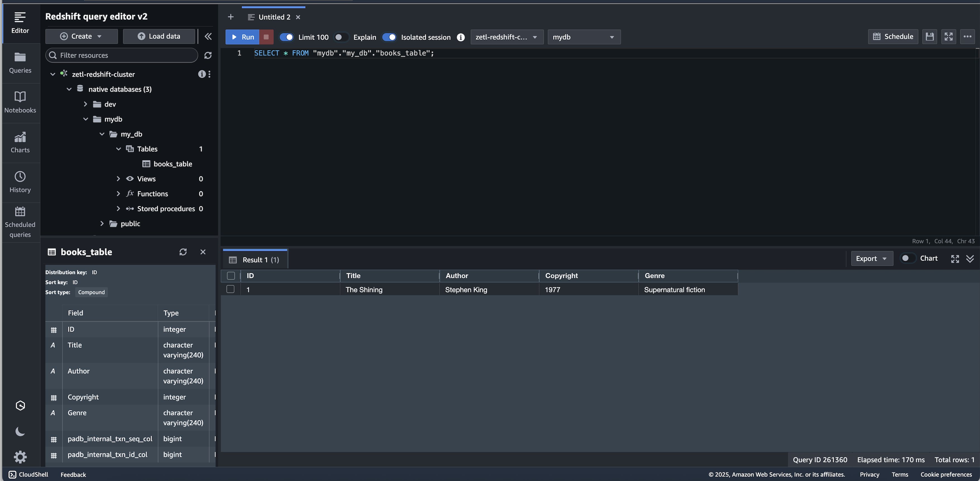Image resolution: width=980 pixels, height=481 pixels.
Task: Open the editor more options menu
Action: click(x=967, y=37)
